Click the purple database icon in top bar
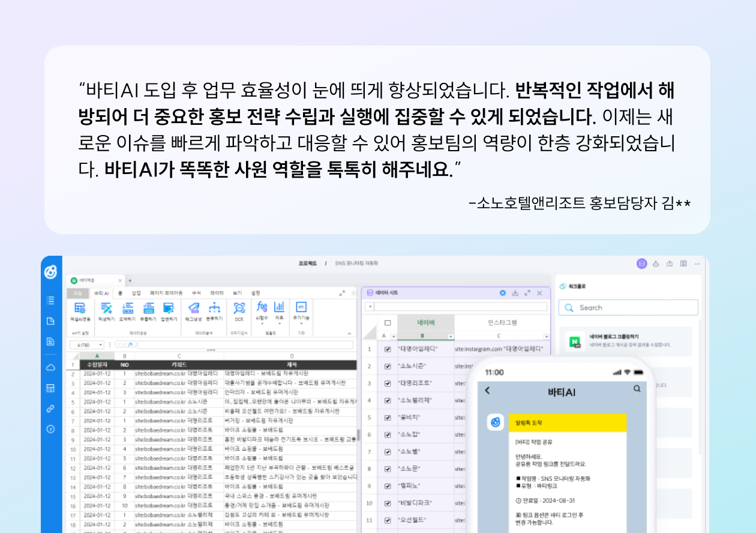Image resolution: width=756 pixels, height=533 pixels. 642,263
